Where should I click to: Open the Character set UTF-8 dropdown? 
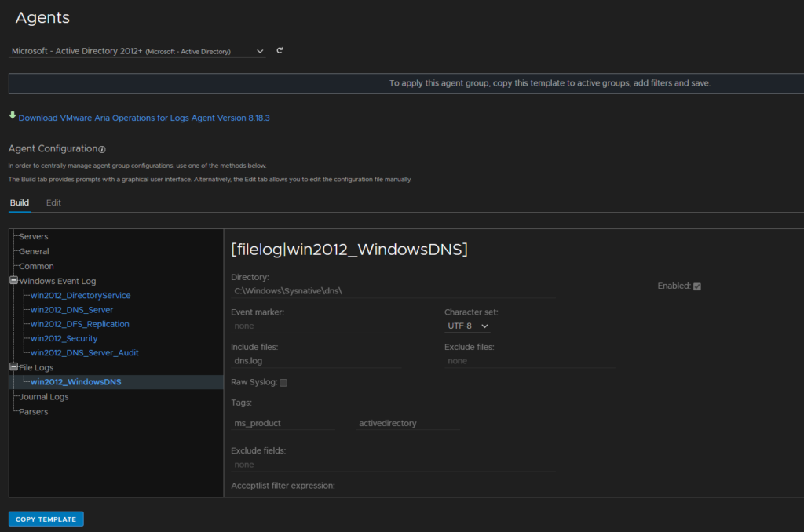tap(468, 326)
